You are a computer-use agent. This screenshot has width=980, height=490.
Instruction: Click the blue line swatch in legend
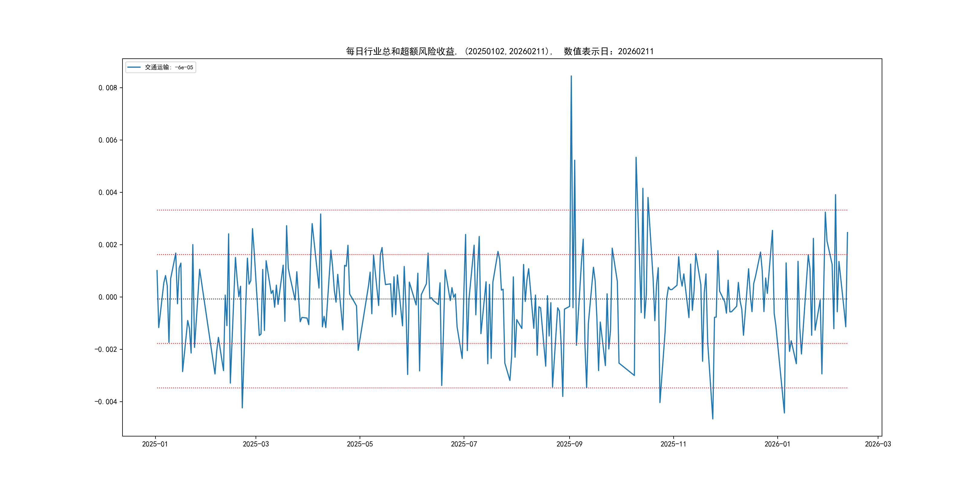pyautogui.click(x=134, y=67)
